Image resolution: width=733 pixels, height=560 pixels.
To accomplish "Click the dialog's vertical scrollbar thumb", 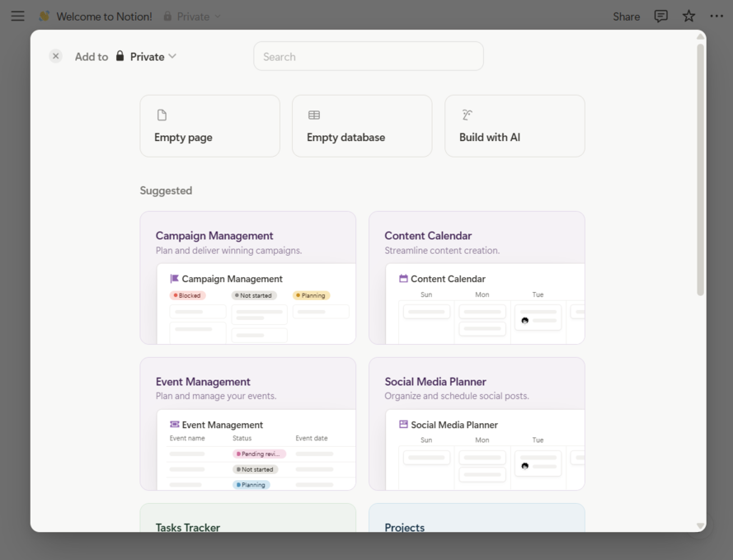I will (700, 170).
